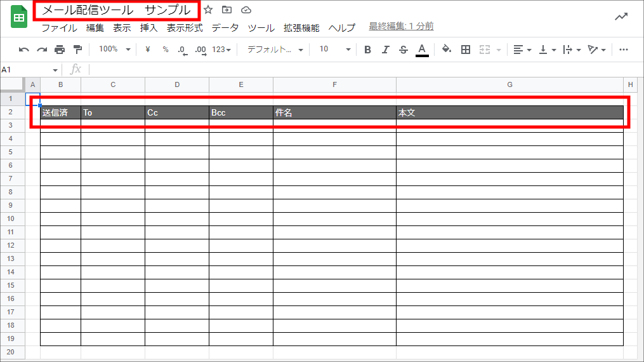Viewport: 644px width, 362px height.
Task: Redo the last action
Action: click(42, 50)
